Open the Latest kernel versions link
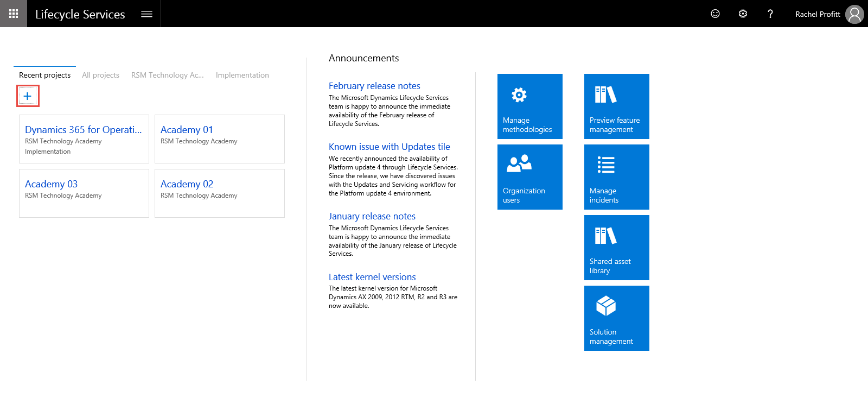 point(372,277)
